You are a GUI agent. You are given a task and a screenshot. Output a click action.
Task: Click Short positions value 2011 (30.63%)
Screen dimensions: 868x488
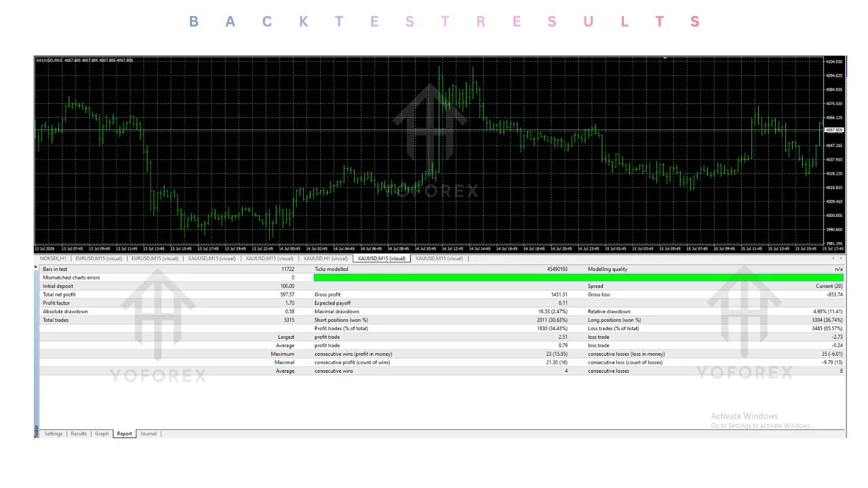click(552, 320)
